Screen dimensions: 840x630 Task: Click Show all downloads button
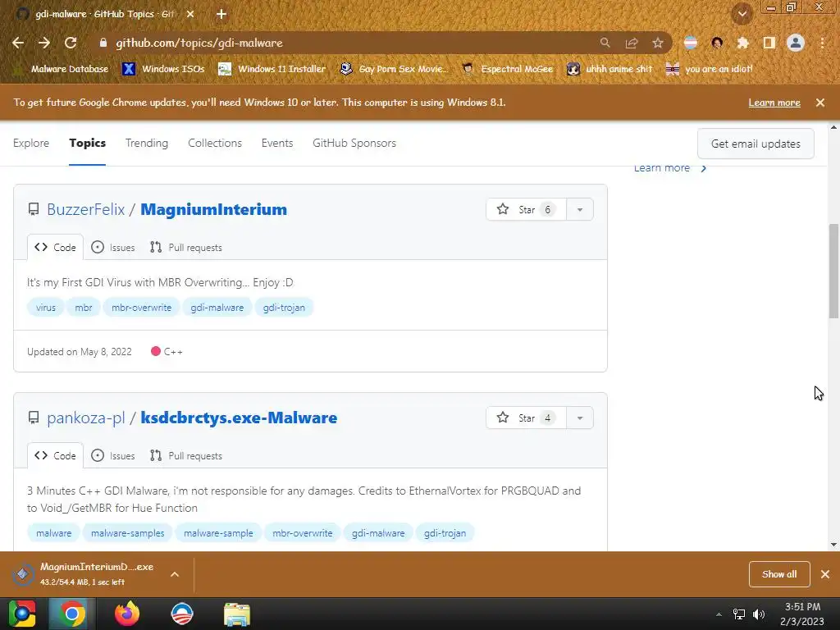coord(779,573)
